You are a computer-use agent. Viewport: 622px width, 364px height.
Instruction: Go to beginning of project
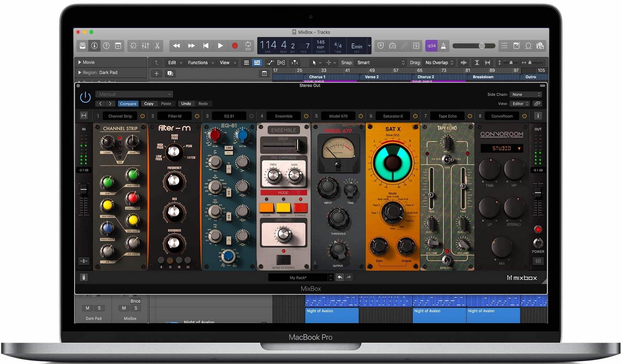click(206, 46)
